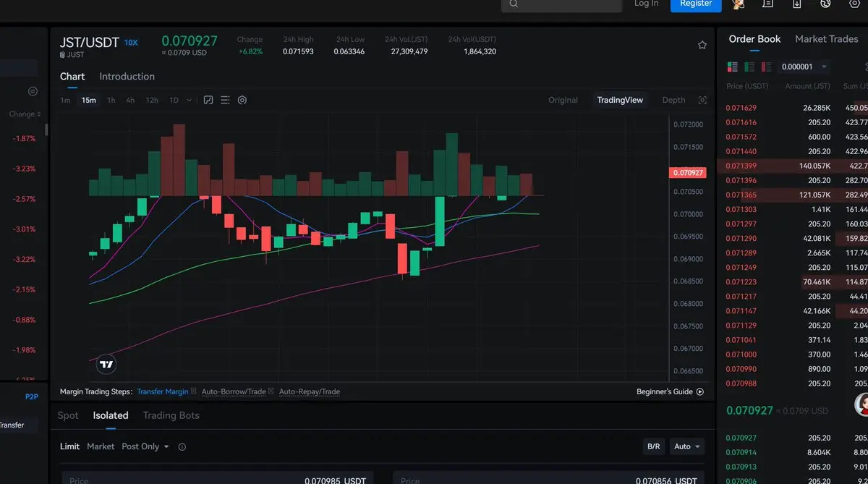Open chart settings hexagon icon
868x484 pixels.
coord(242,100)
